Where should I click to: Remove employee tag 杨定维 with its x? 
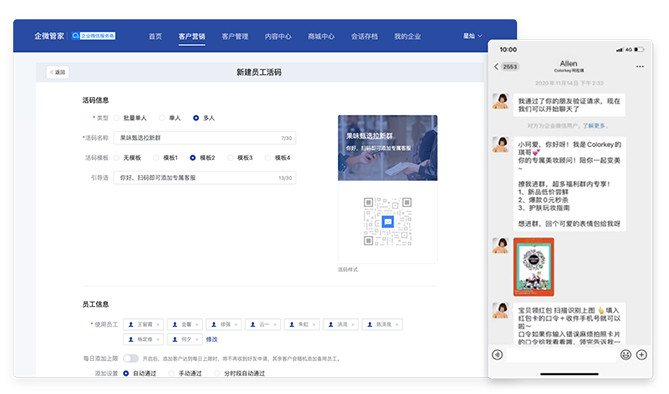click(158, 339)
